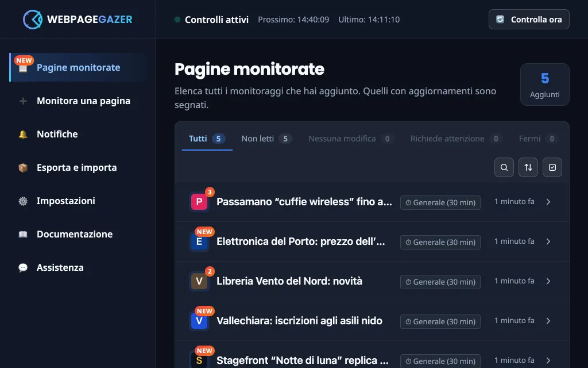Switch to the Richiede attenzione tab
This screenshot has height=368, width=588.
point(456,139)
